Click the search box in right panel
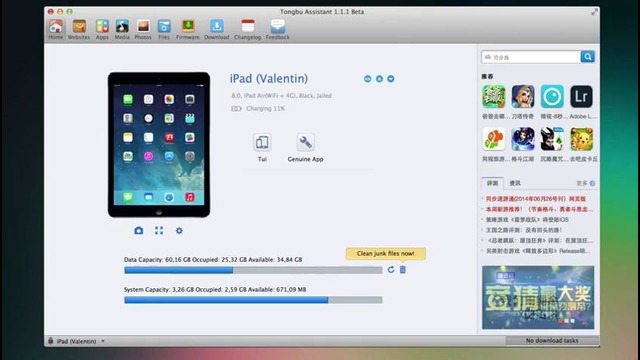 click(531, 57)
